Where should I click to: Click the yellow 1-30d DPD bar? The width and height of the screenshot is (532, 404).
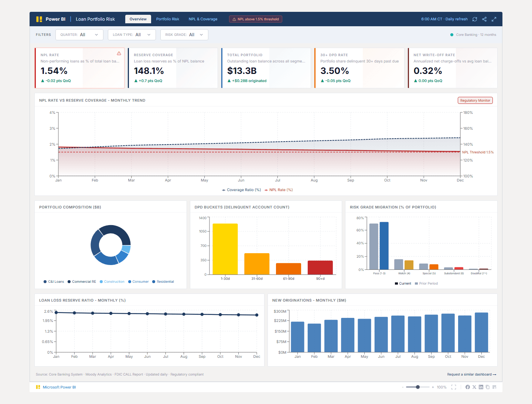tap(225, 249)
